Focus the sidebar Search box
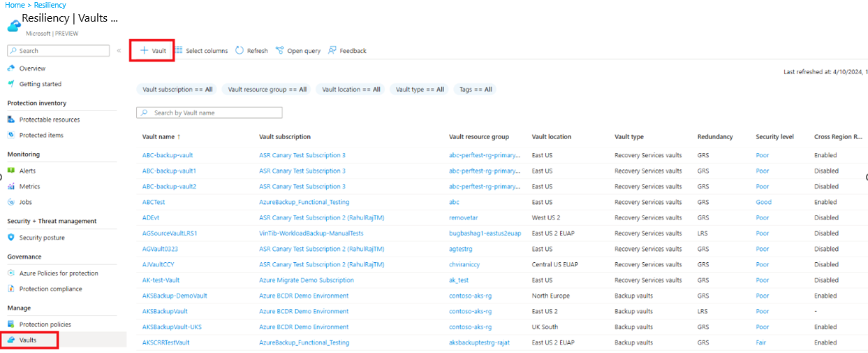This screenshot has width=868, height=353. [x=59, y=51]
